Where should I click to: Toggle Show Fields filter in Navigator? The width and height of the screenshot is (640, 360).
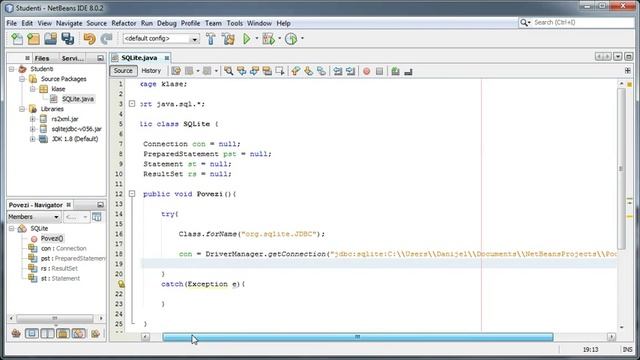pos(32,333)
